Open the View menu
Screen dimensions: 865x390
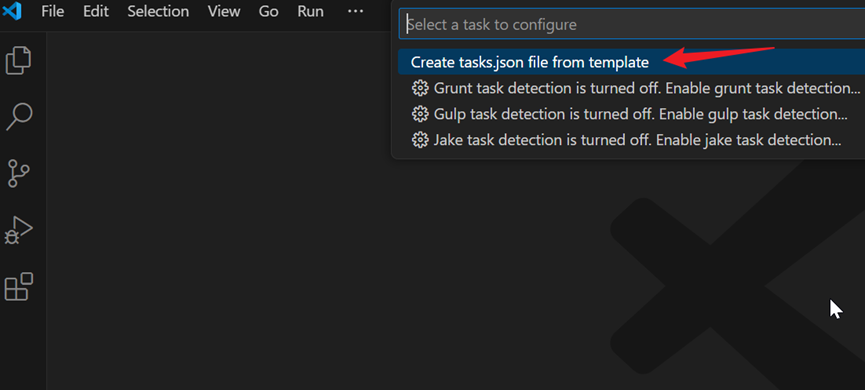[224, 11]
